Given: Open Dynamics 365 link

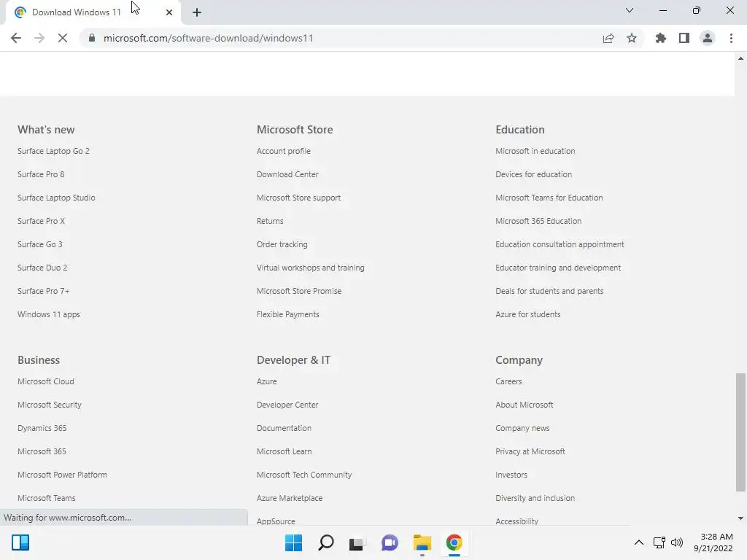Looking at the screenshot, I should point(42,428).
